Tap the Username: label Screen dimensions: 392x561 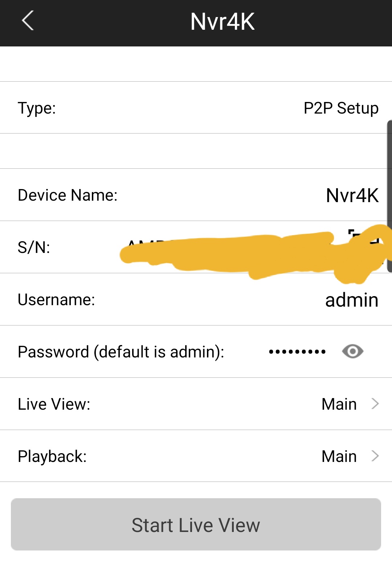point(56,300)
